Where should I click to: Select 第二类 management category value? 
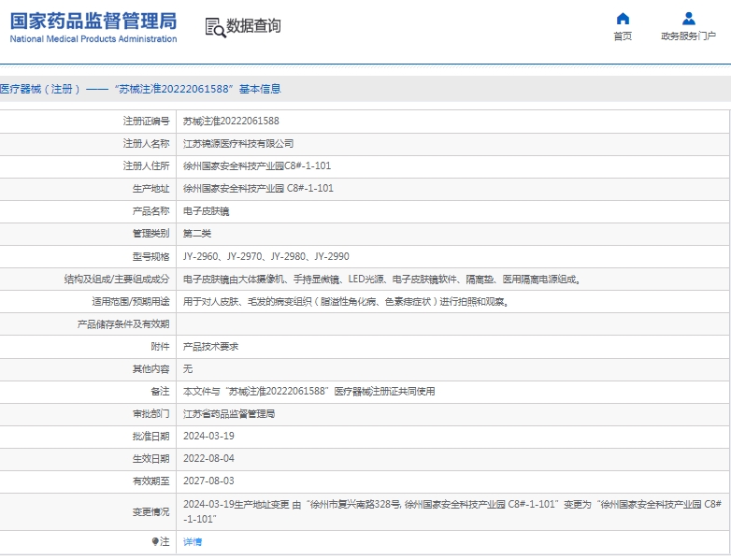(x=196, y=233)
